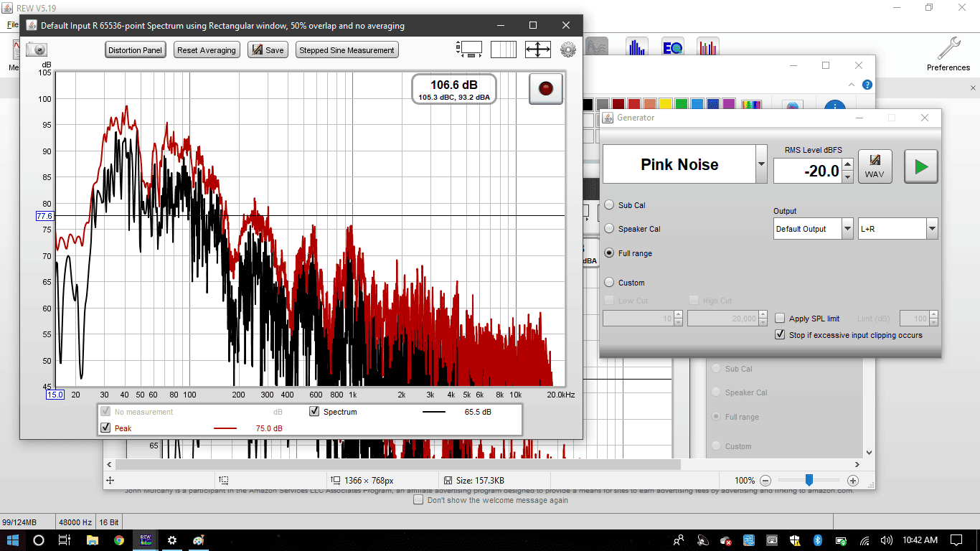The height and width of the screenshot is (551, 980).
Task: Click the red record button on graph
Action: coord(546,89)
